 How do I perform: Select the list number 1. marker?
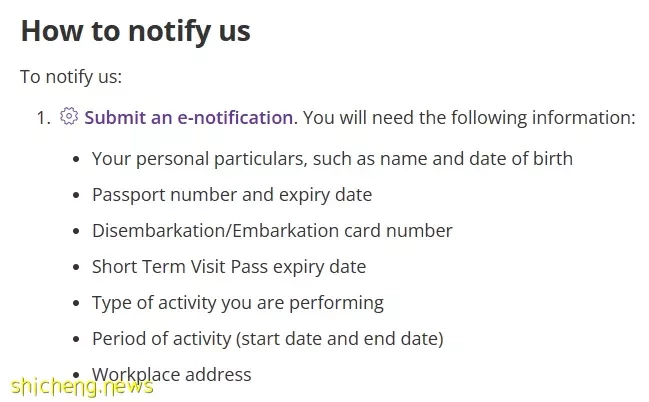click(x=43, y=118)
